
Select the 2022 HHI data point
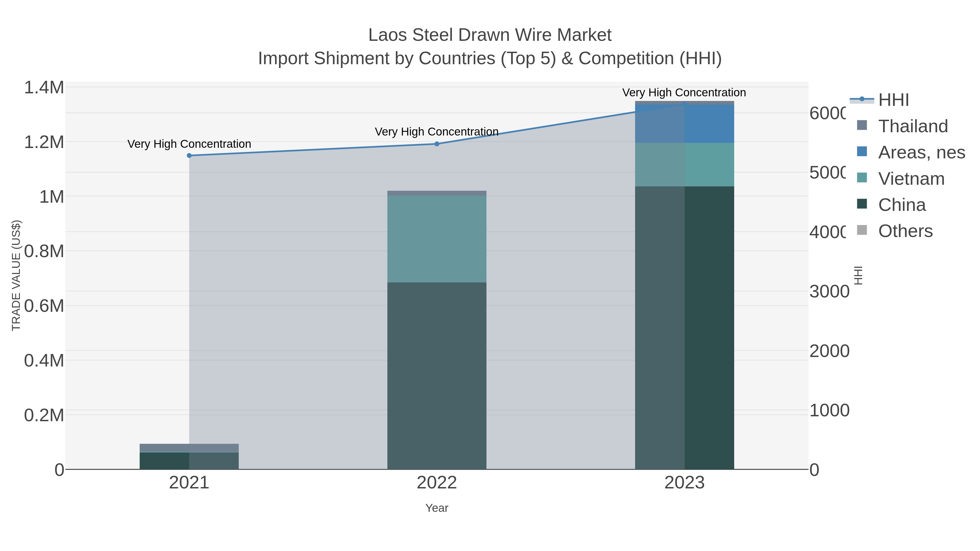coord(437,144)
